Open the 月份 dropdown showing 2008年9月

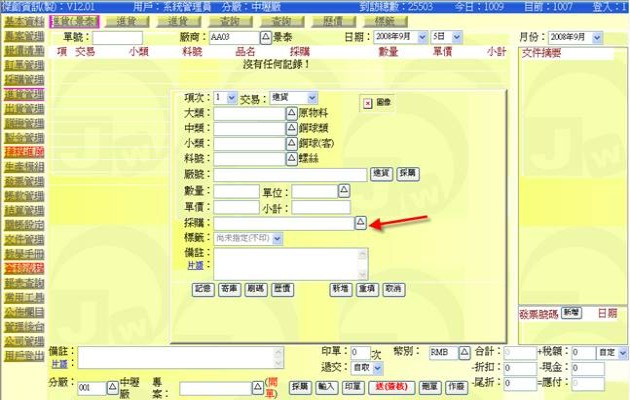597,37
